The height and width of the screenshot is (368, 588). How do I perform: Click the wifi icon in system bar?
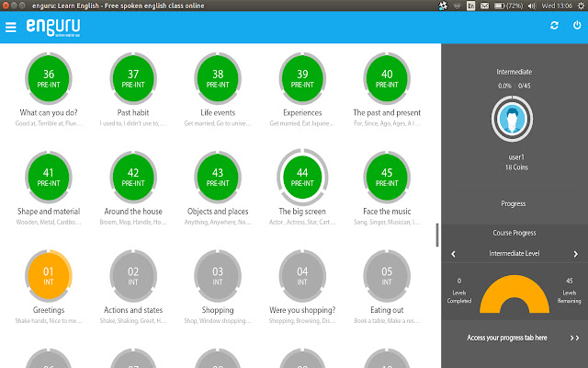pyautogui.click(x=458, y=6)
